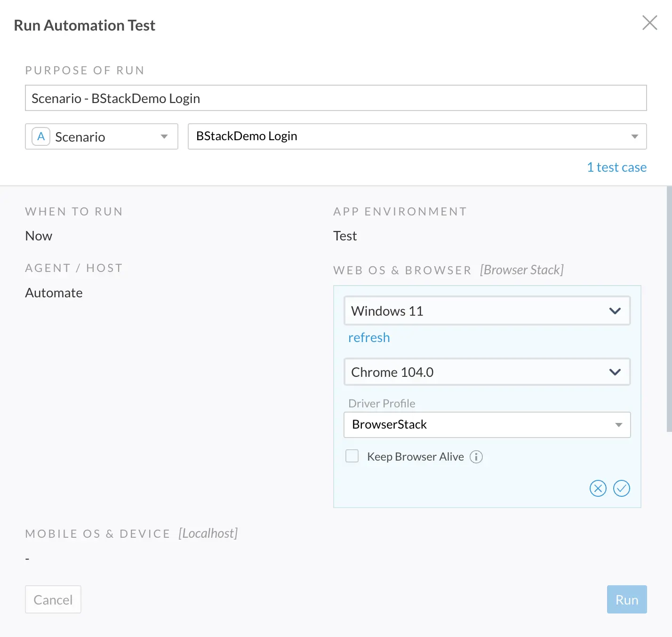Open the '1 test case' link
This screenshot has height=637, width=672.
(616, 167)
